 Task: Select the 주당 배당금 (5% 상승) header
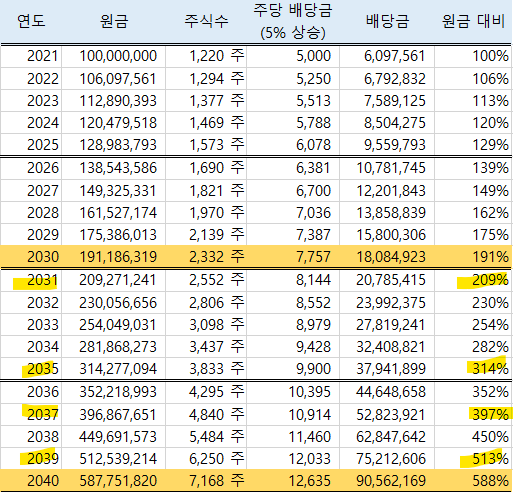click(293, 21)
